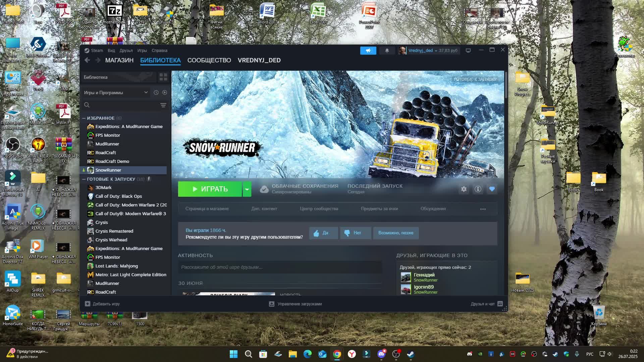Open the 'Игры и Программы' dropdown

click(x=116, y=93)
